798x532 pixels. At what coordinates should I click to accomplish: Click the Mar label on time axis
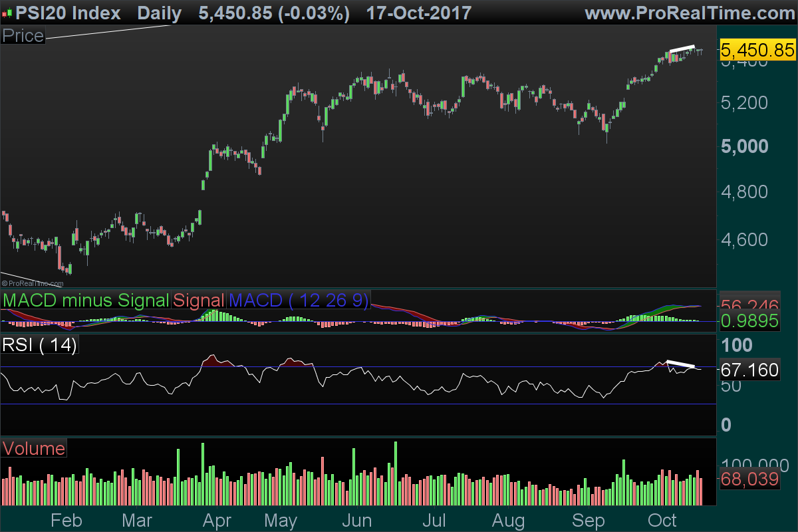[138, 520]
